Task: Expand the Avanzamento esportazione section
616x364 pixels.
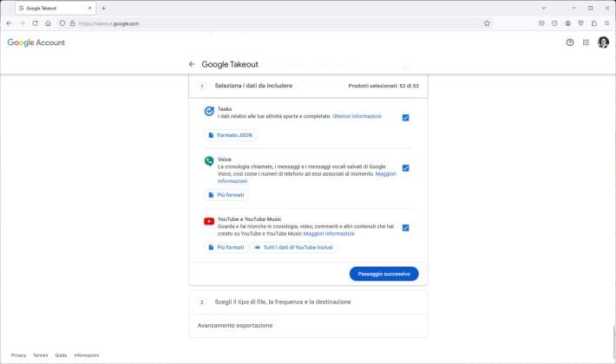Action: point(308,326)
